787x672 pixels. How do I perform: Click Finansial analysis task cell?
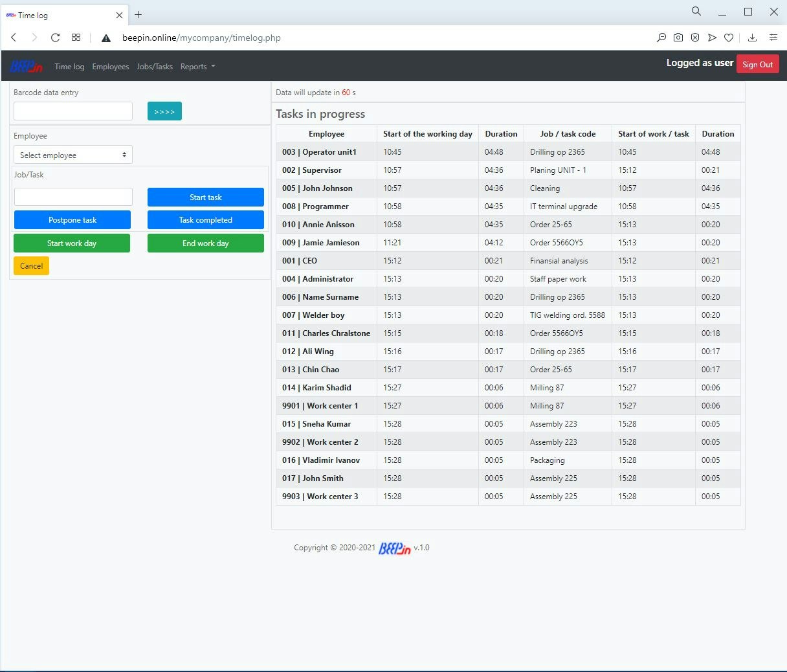568,261
